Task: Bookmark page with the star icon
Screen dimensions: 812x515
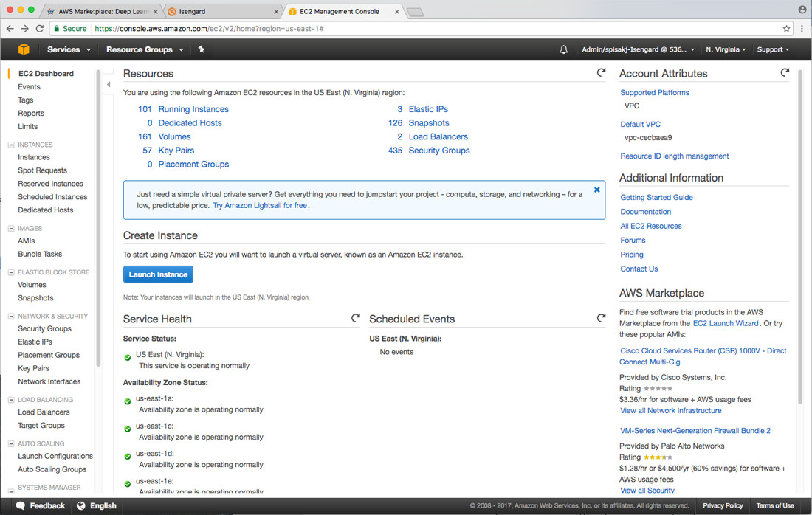Action: [x=786, y=29]
